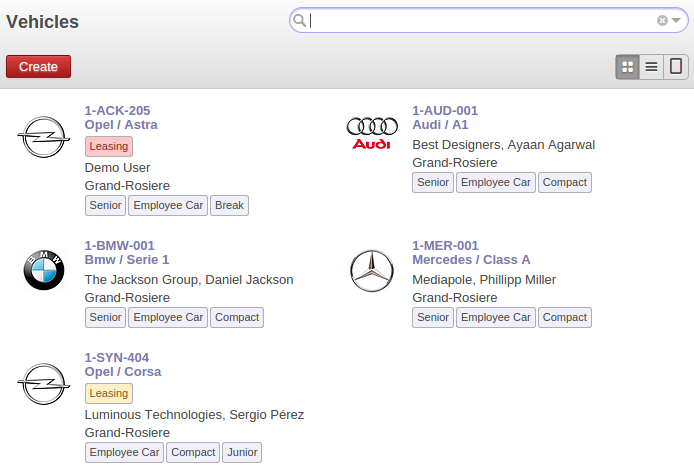Open the Opel logo of 1-SYN-404
694x470 pixels.
tap(44, 384)
